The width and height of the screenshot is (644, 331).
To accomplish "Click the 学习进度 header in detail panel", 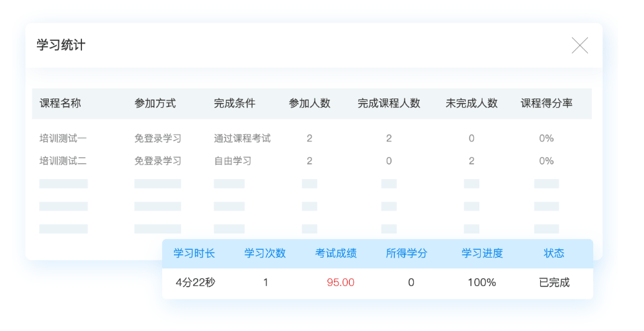I will (x=482, y=254).
